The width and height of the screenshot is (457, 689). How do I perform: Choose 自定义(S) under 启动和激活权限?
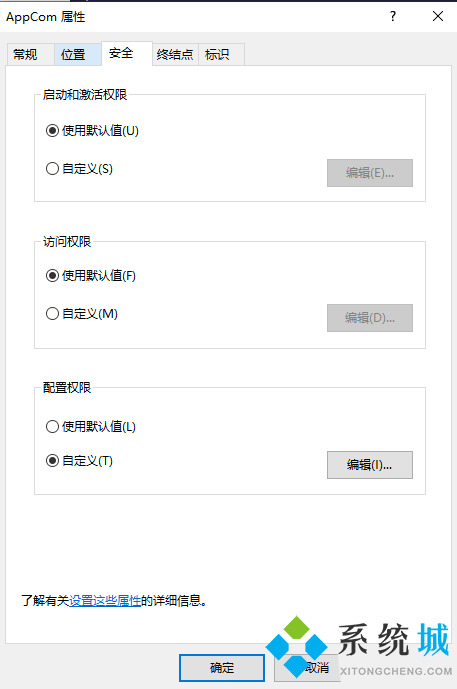pos(79,169)
